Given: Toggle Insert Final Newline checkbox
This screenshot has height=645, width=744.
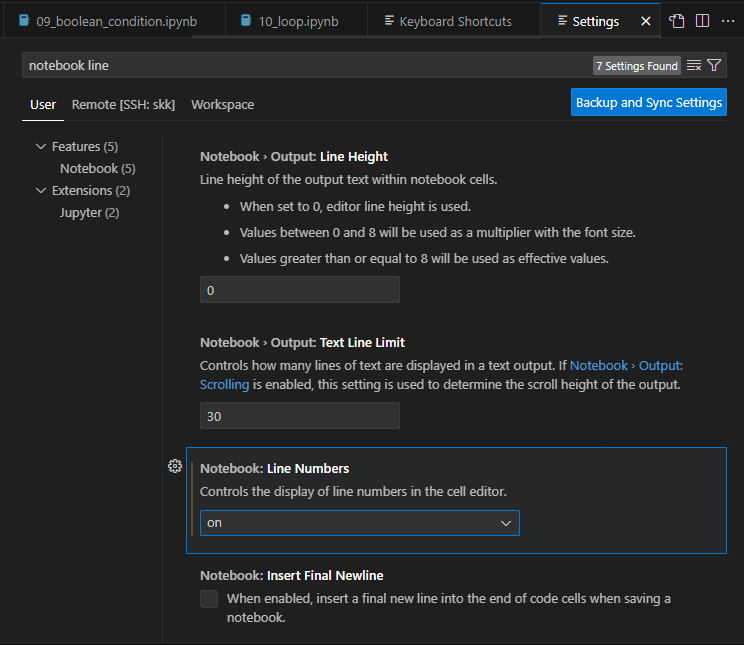Looking at the screenshot, I should [x=209, y=599].
